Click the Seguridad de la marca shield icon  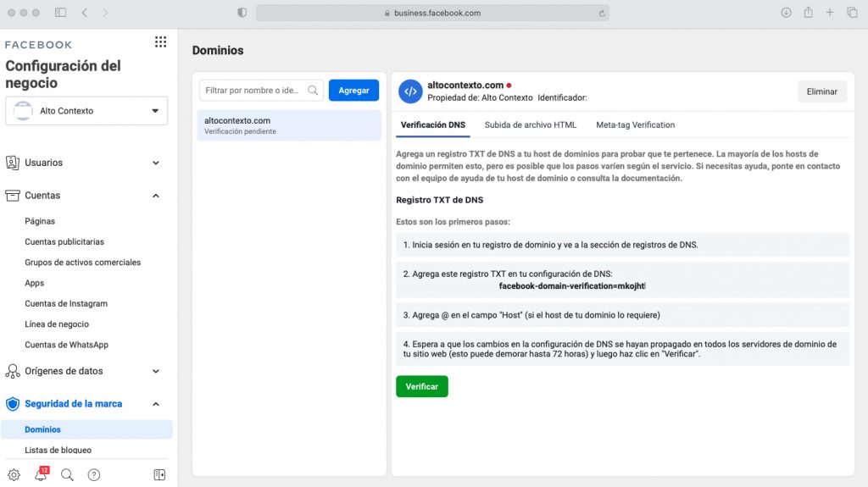pyautogui.click(x=12, y=404)
